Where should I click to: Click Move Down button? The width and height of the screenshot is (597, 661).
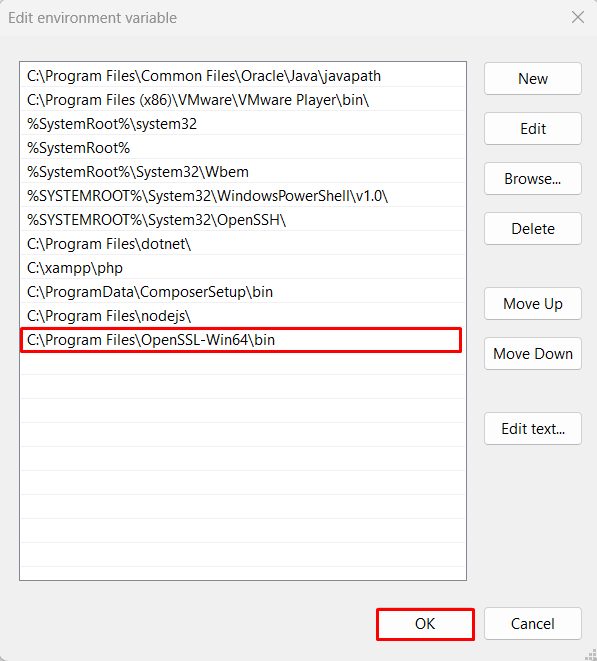(x=533, y=354)
